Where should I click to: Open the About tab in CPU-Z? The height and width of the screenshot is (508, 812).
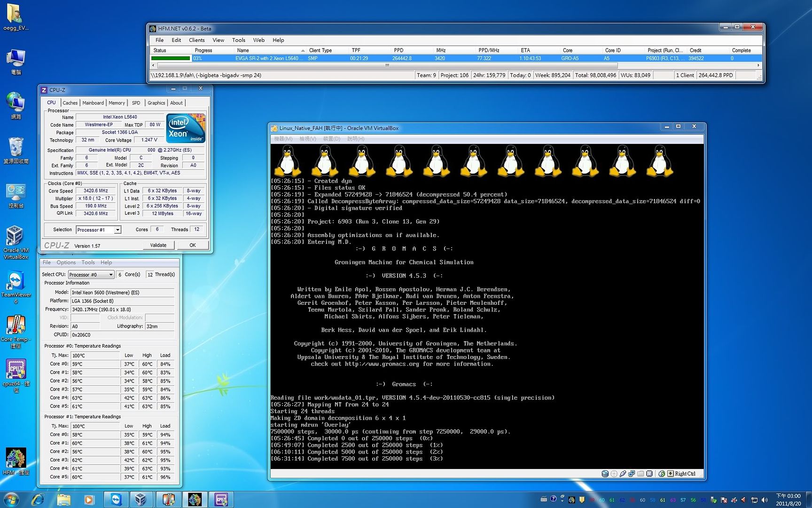pyautogui.click(x=176, y=103)
